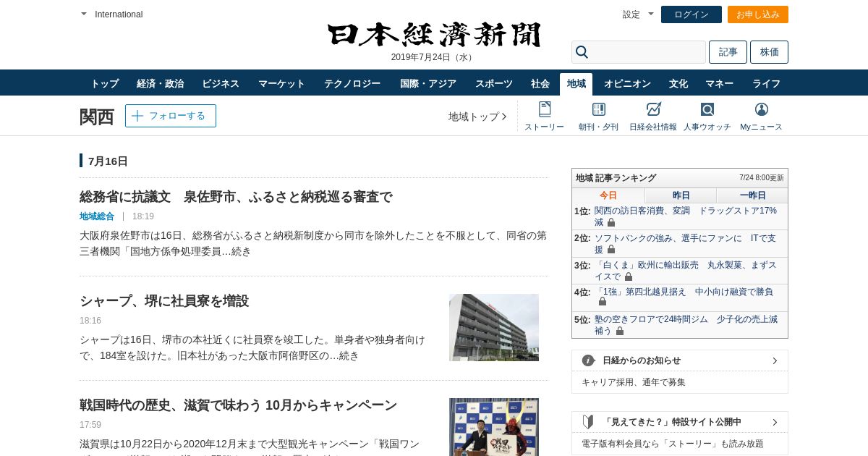
Task: Click the 株価 search button
Action: (x=769, y=52)
